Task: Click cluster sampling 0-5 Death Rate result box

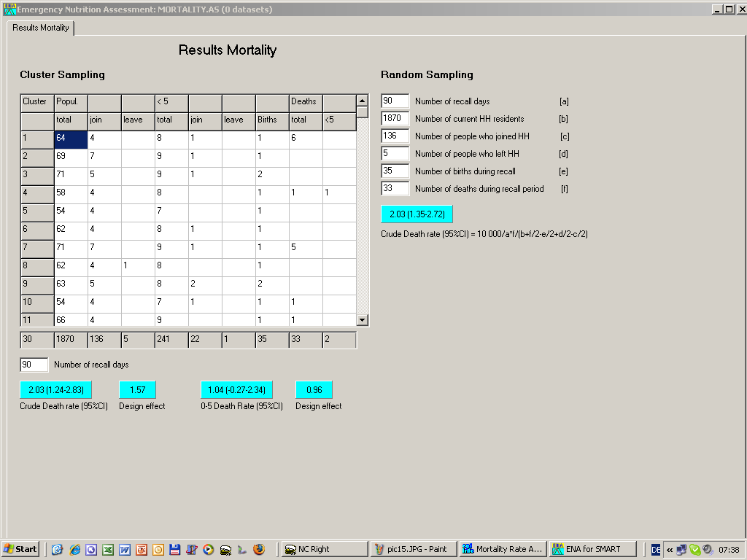Action: [236, 389]
